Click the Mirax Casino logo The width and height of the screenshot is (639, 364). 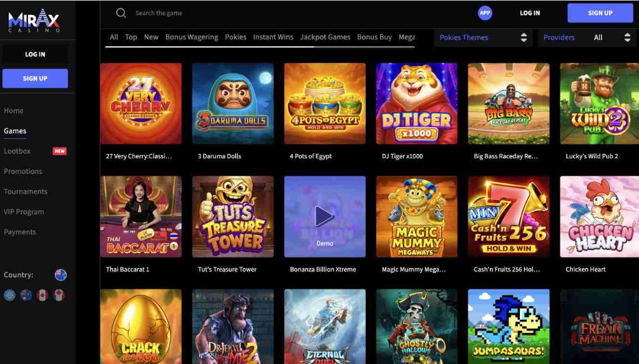(36, 19)
